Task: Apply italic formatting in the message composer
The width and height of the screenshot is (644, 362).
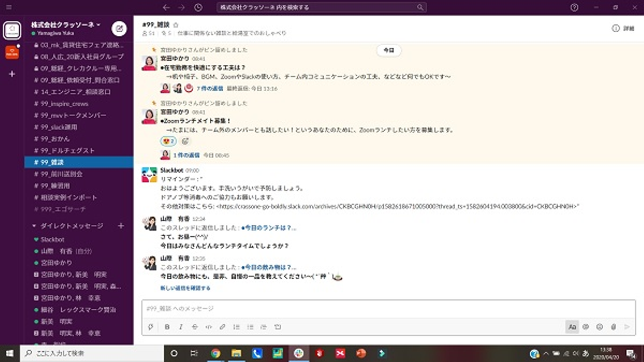Action: (x=181, y=327)
